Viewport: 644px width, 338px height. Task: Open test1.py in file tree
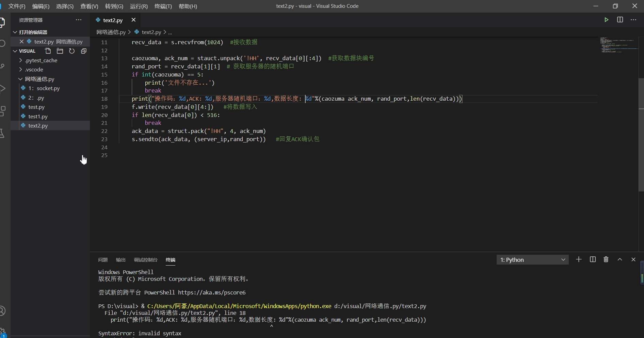(x=50, y=116)
